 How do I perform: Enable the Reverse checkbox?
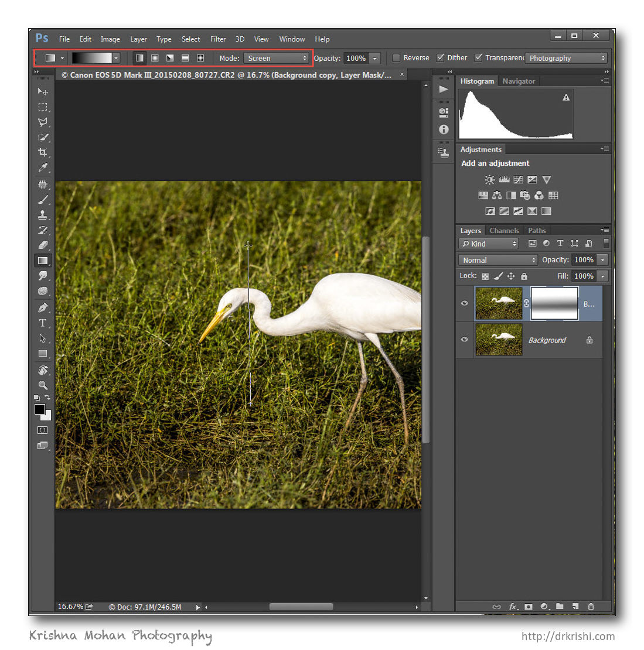pos(396,58)
